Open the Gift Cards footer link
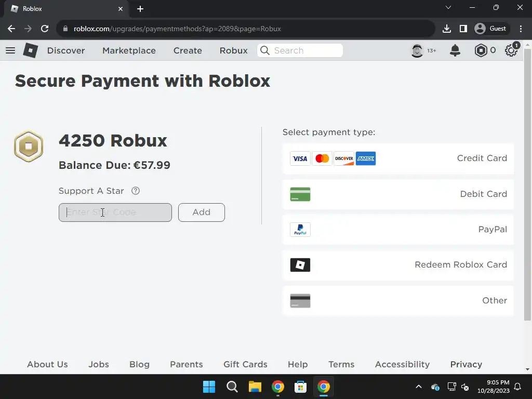Image resolution: width=532 pixels, height=399 pixels. (x=245, y=364)
